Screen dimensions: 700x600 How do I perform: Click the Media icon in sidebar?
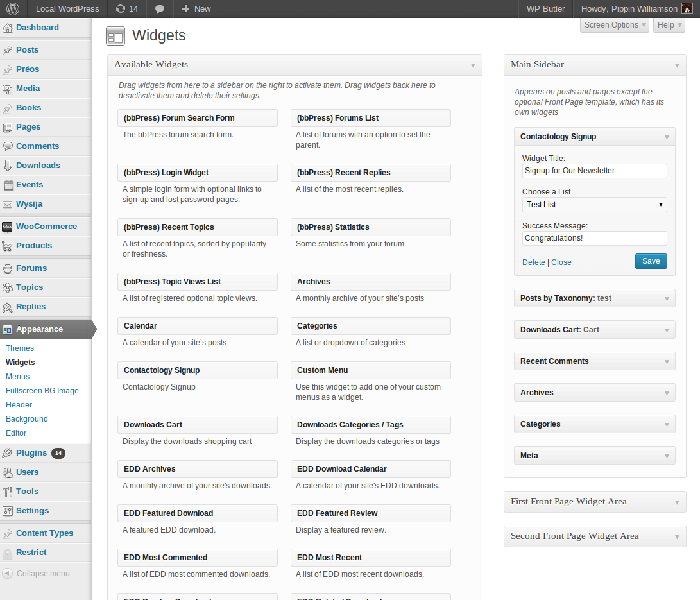point(8,89)
